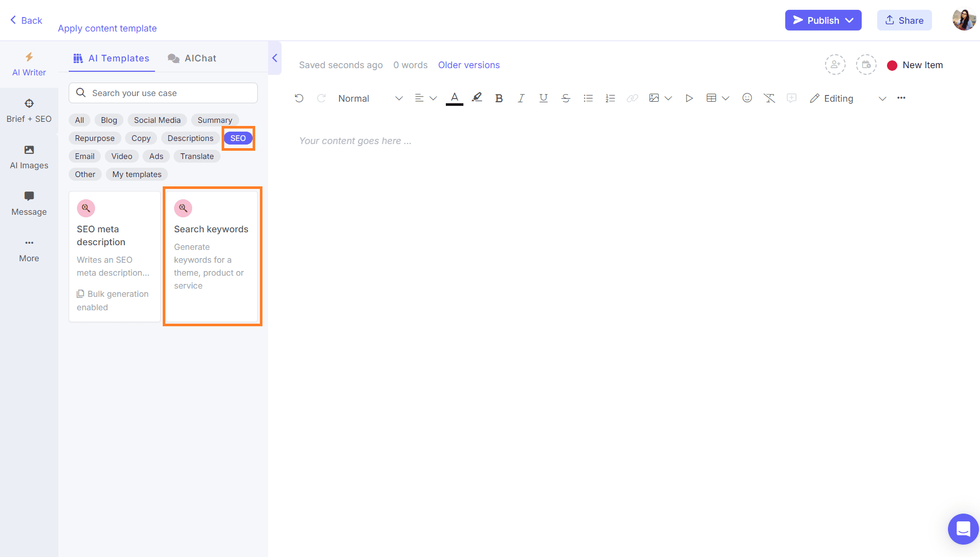
Task: Click the clear formatting icon
Action: pyautogui.click(x=769, y=98)
